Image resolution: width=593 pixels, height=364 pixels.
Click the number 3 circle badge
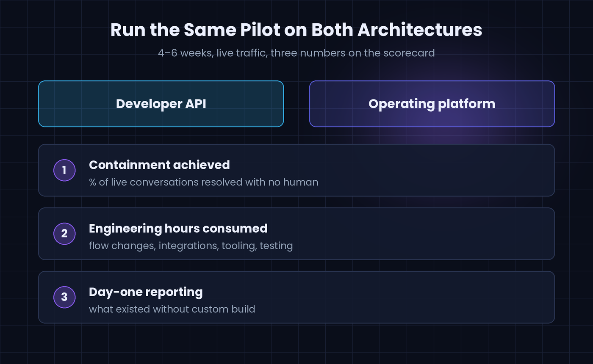tap(64, 297)
